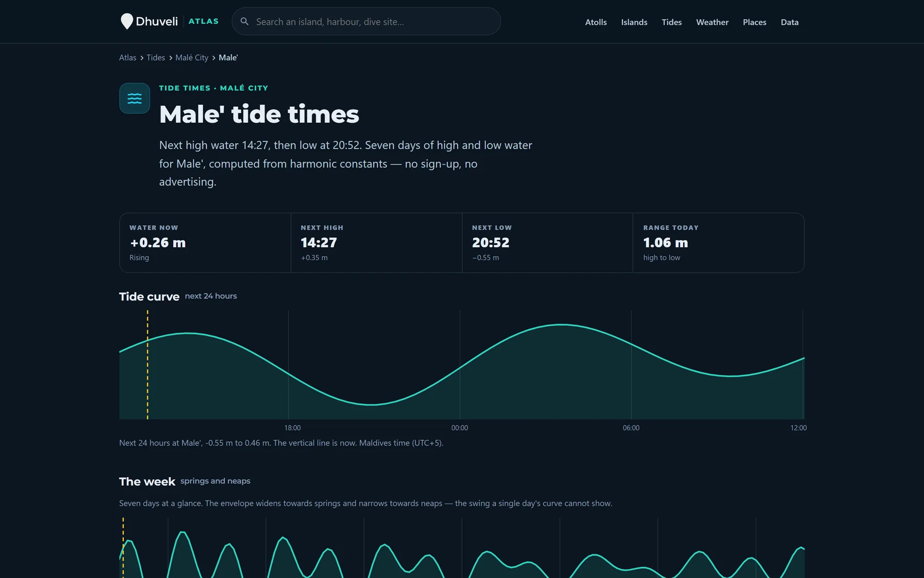924x578 pixels.
Task: Click the current 'Male'' breadcrumb item
Action: click(228, 58)
